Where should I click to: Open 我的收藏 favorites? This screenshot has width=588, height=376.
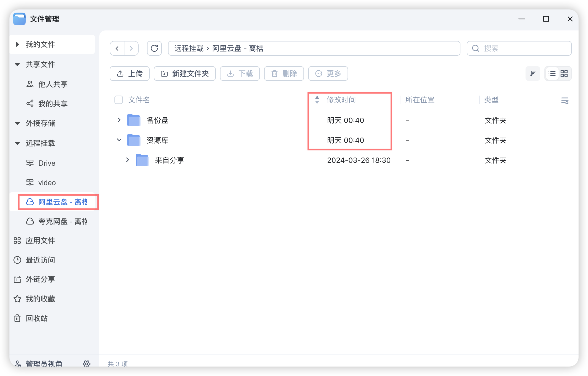[40, 299]
